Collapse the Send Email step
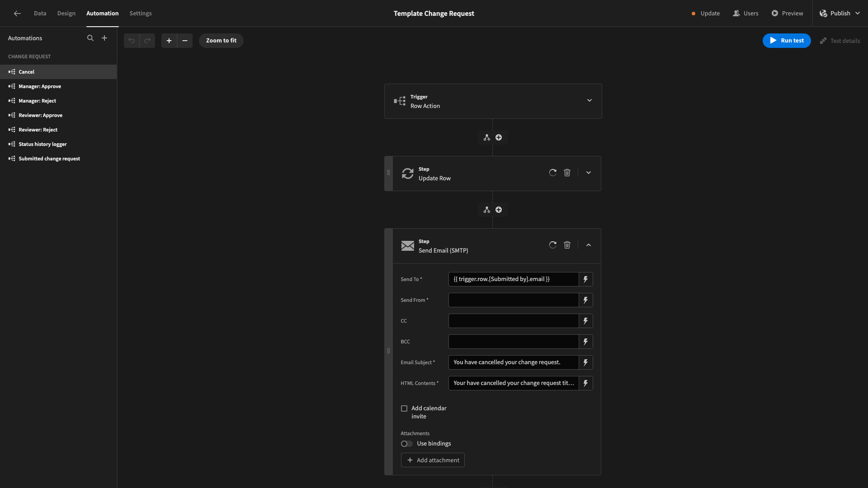This screenshot has width=868, height=488. click(589, 245)
